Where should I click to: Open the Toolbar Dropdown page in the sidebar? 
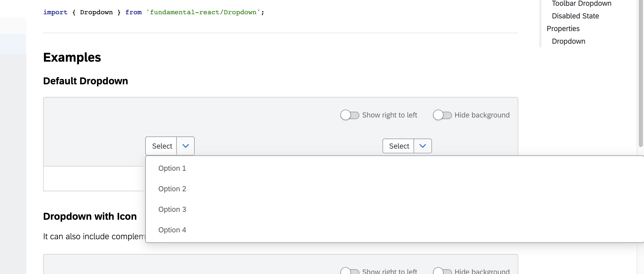coord(581,3)
